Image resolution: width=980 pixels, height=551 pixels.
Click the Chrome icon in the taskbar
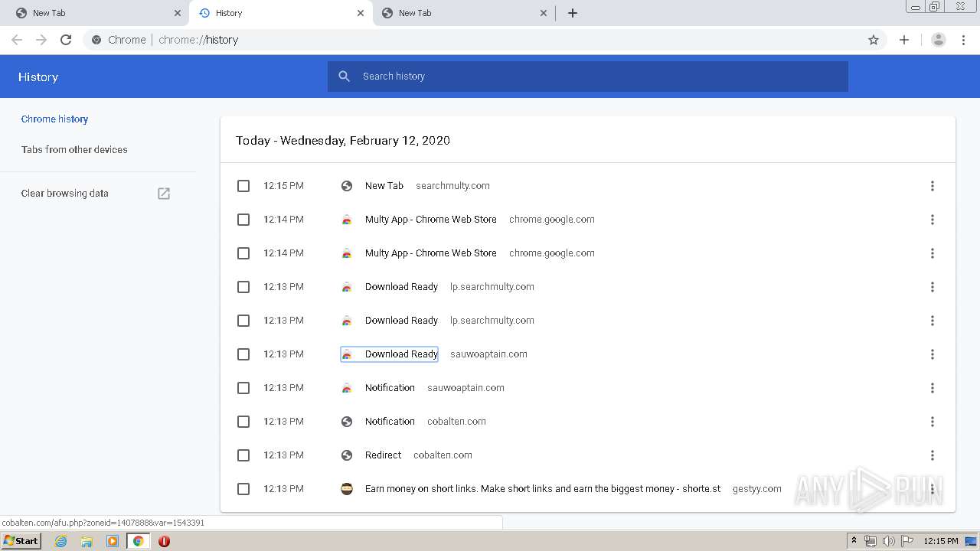(x=138, y=541)
